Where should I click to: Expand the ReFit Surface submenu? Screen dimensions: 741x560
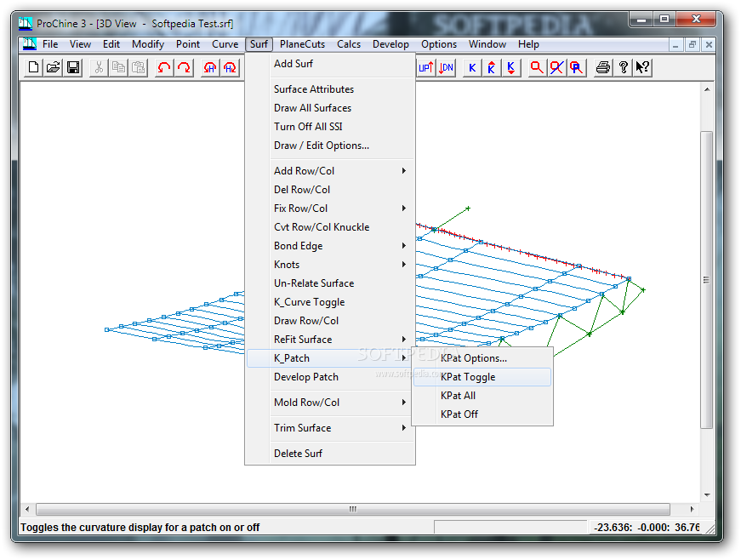point(330,340)
